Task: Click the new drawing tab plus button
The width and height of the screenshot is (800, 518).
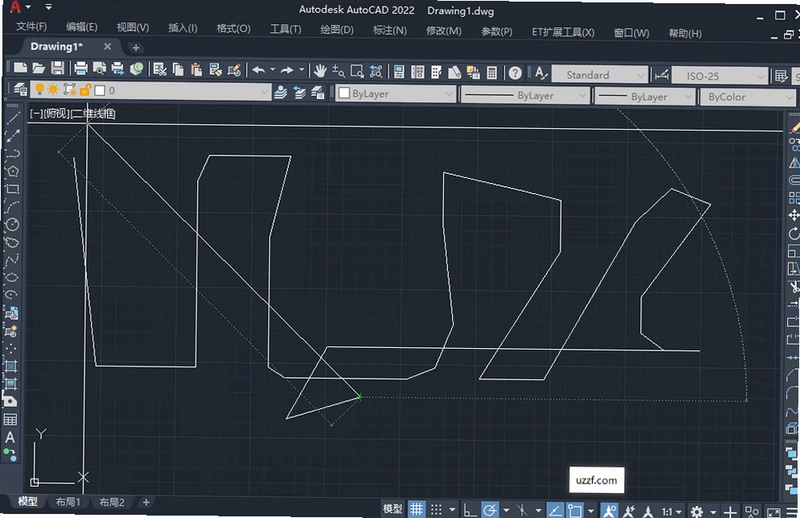Action: point(136,47)
